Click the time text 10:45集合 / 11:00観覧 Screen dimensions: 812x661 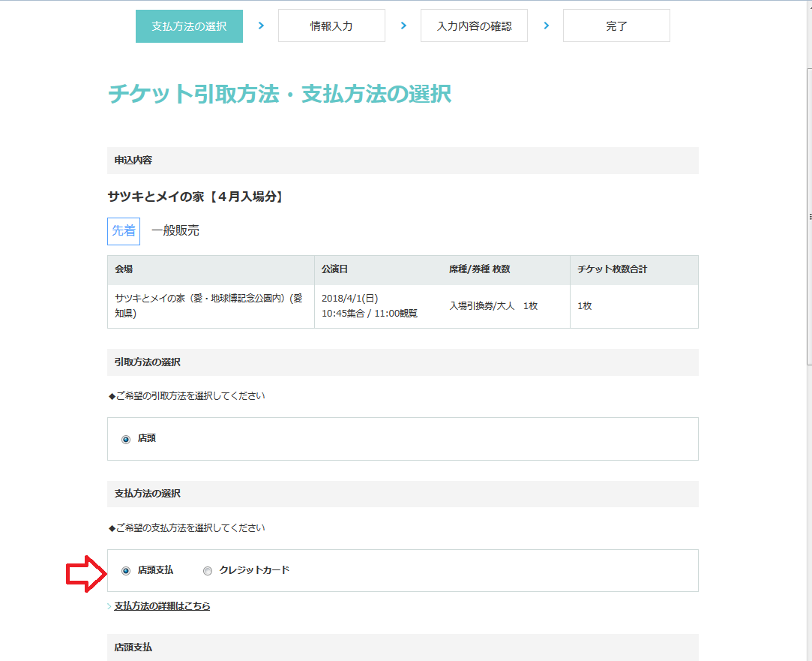(369, 314)
